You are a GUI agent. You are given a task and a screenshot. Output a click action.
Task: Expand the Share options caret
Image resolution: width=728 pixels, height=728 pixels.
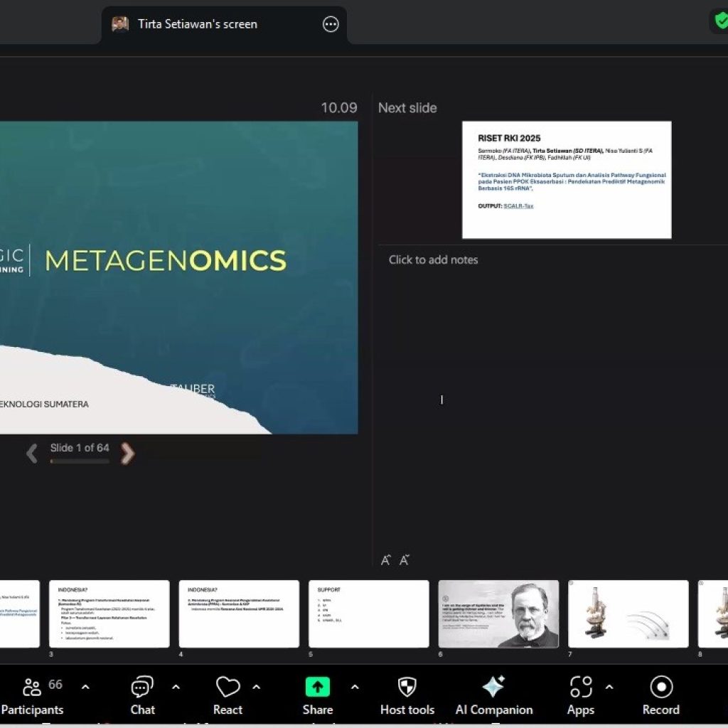(355, 687)
